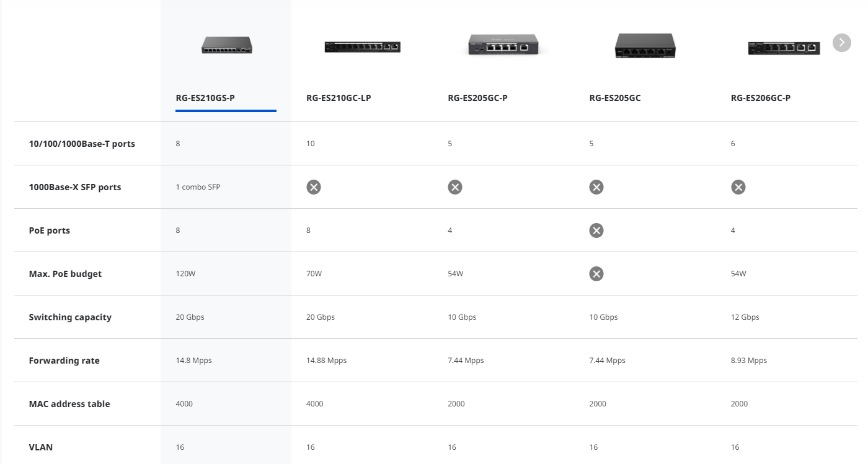868x464 pixels.
Task: Open RG-ES205GC product image
Action: click(x=645, y=45)
